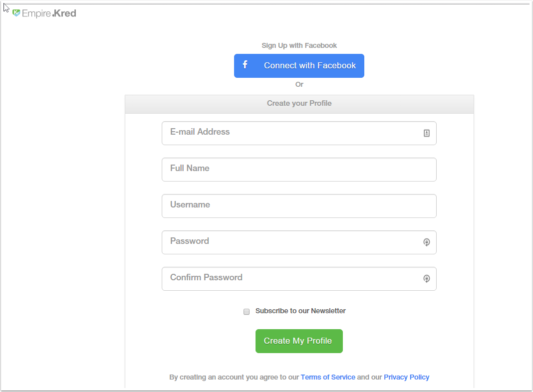Screen dimensions: 533x392
Task: Click the Username input field
Action: (299, 206)
